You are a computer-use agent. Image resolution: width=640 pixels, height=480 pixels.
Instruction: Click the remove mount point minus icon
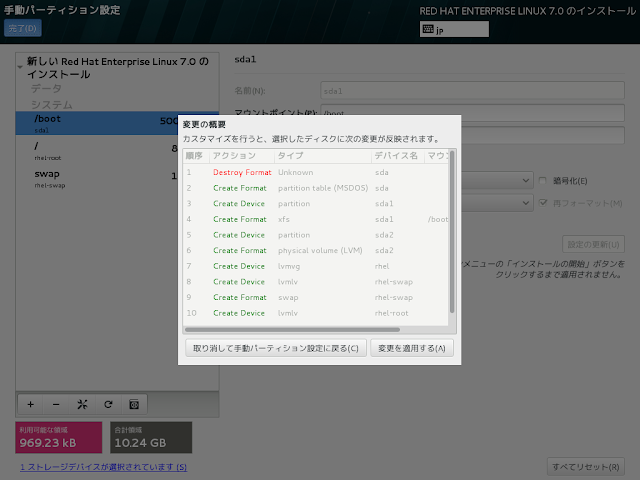[56, 404]
